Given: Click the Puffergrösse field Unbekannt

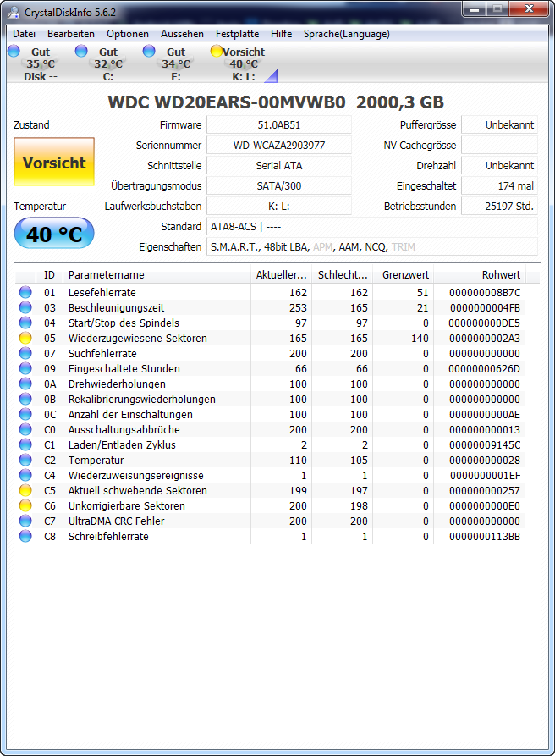Looking at the screenshot, I should [499, 125].
